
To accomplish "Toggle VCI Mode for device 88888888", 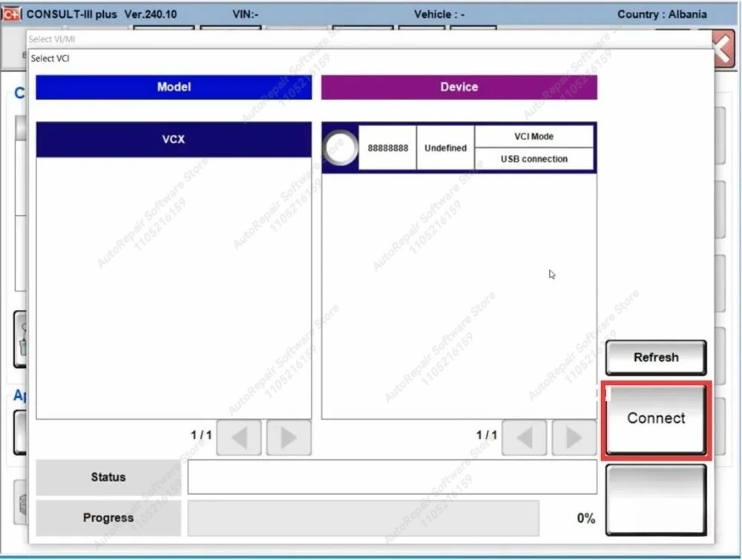I will pyautogui.click(x=533, y=136).
